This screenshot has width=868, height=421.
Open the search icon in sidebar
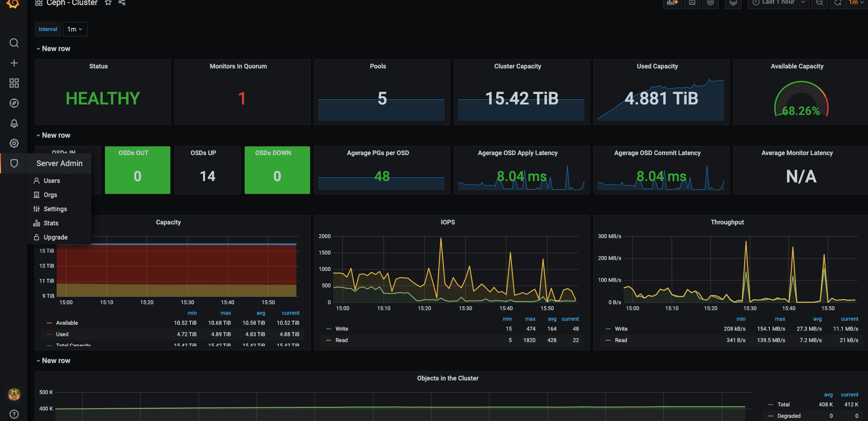14,43
